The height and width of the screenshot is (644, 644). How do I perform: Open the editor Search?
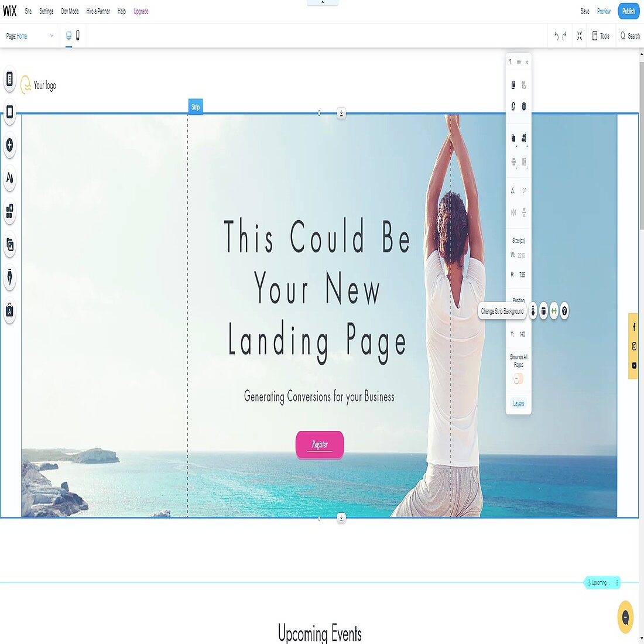[x=630, y=36]
